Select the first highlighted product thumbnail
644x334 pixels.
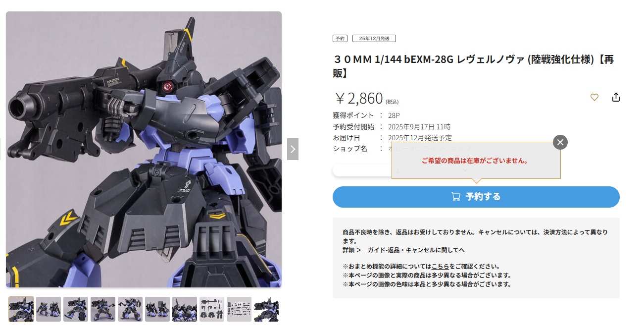[x=21, y=309]
